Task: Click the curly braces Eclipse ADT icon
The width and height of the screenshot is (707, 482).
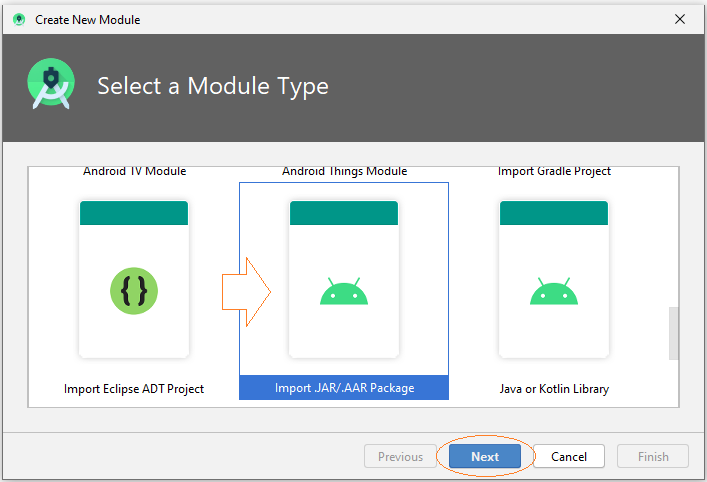Action: click(134, 291)
